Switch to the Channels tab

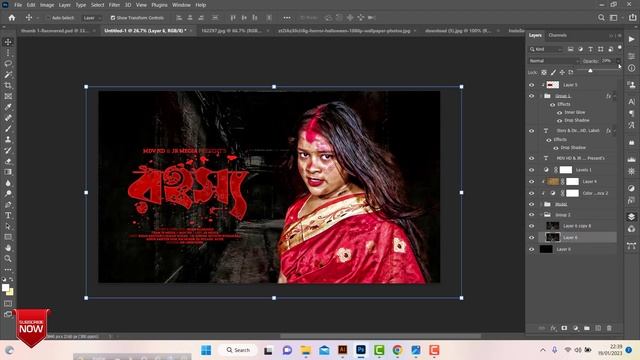click(x=558, y=35)
